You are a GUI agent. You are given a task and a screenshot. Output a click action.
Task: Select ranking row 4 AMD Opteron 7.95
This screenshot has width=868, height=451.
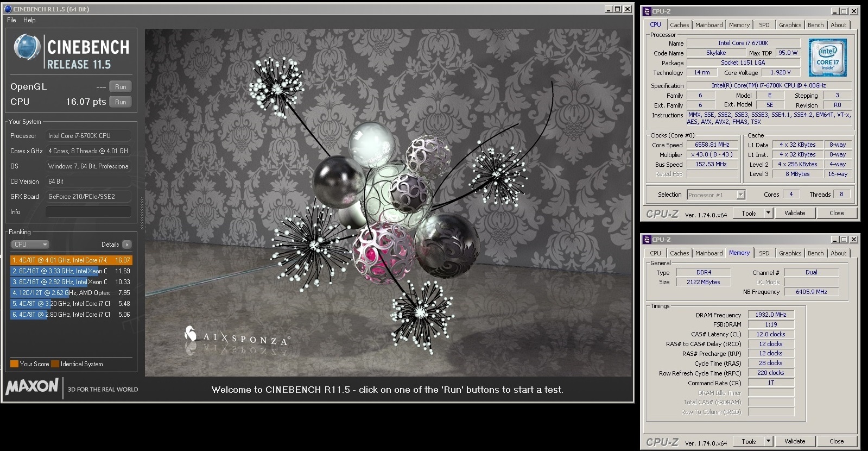pos(71,293)
